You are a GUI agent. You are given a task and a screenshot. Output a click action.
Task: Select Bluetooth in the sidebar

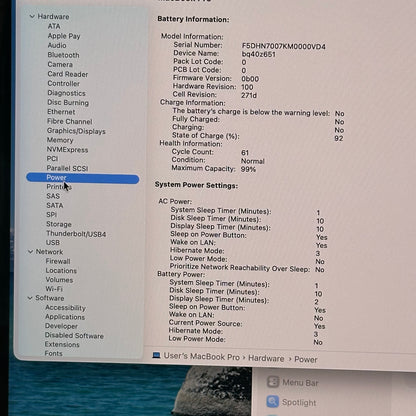click(63, 55)
